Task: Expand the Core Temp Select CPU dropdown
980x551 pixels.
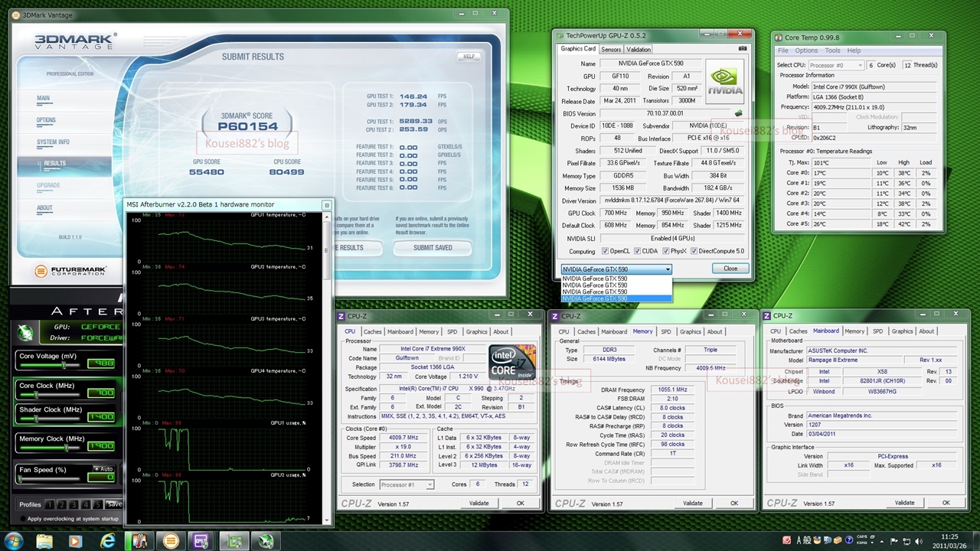Action: (x=860, y=65)
